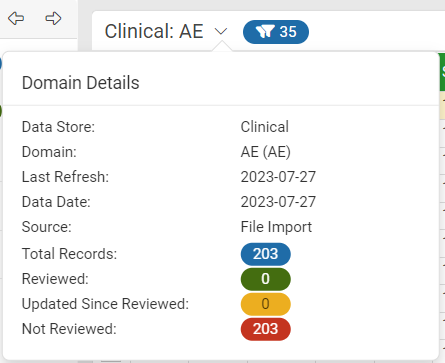Click the yellow Updated Since Reviewed badge
The image size is (445, 363).
[x=265, y=304]
